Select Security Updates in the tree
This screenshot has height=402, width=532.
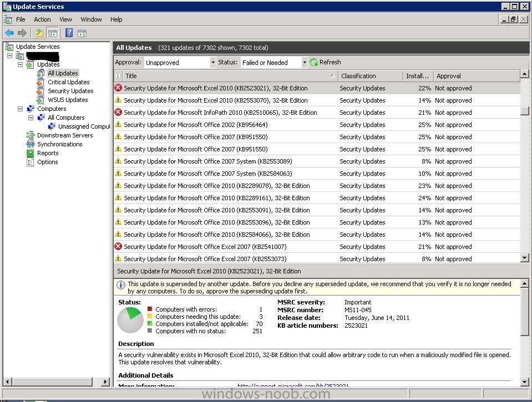pyautogui.click(x=70, y=91)
